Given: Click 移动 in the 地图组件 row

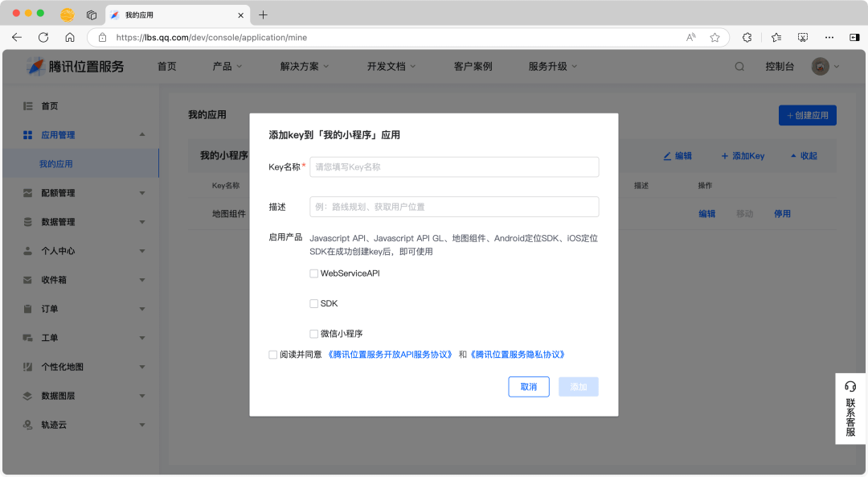Looking at the screenshot, I should tap(744, 214).
